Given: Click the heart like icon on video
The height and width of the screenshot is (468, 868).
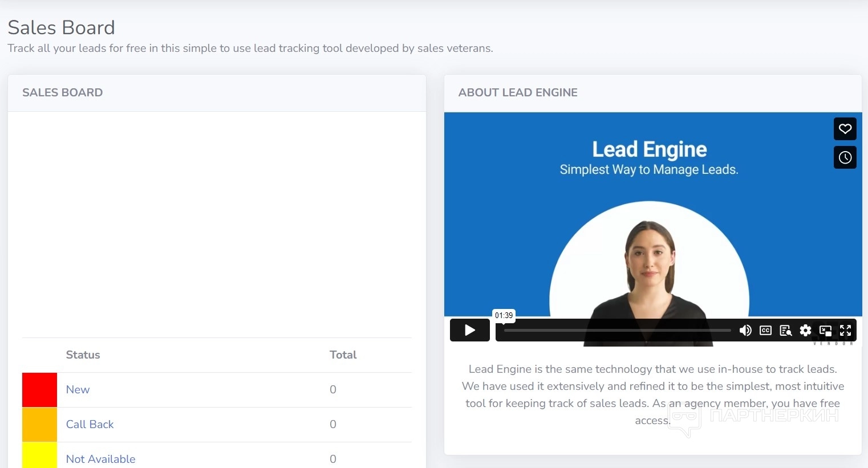Looking at the screenshot, I should [x=845, y=129].
